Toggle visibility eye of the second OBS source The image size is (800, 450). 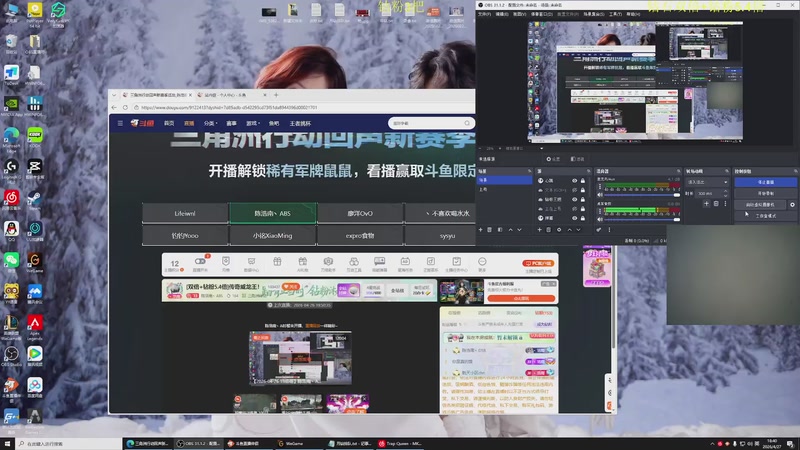coord(574,190)
